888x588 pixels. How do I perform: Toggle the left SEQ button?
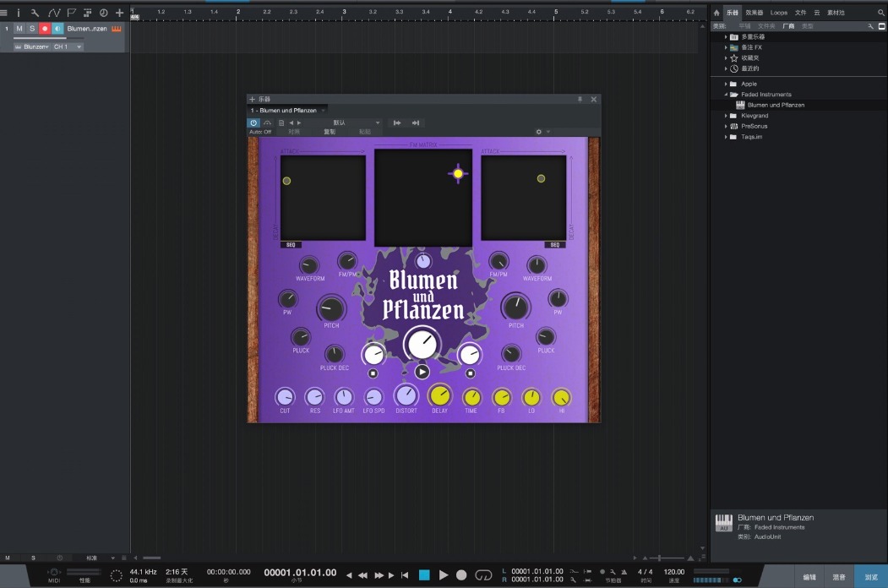(291, 245)
